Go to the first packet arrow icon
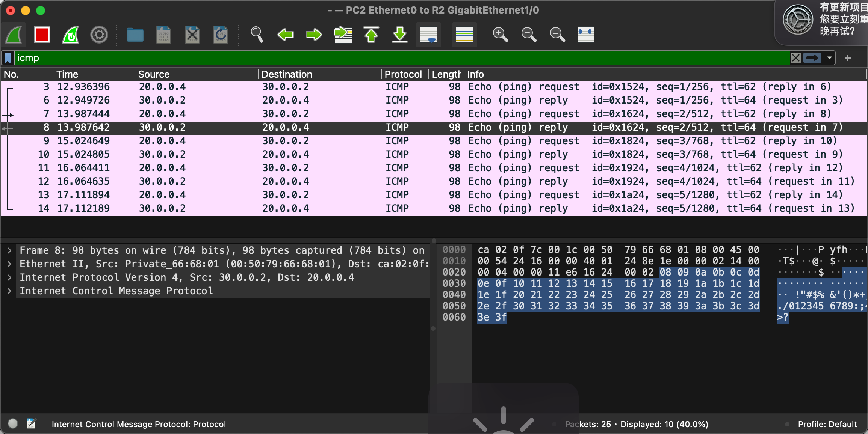 (371, 35)
